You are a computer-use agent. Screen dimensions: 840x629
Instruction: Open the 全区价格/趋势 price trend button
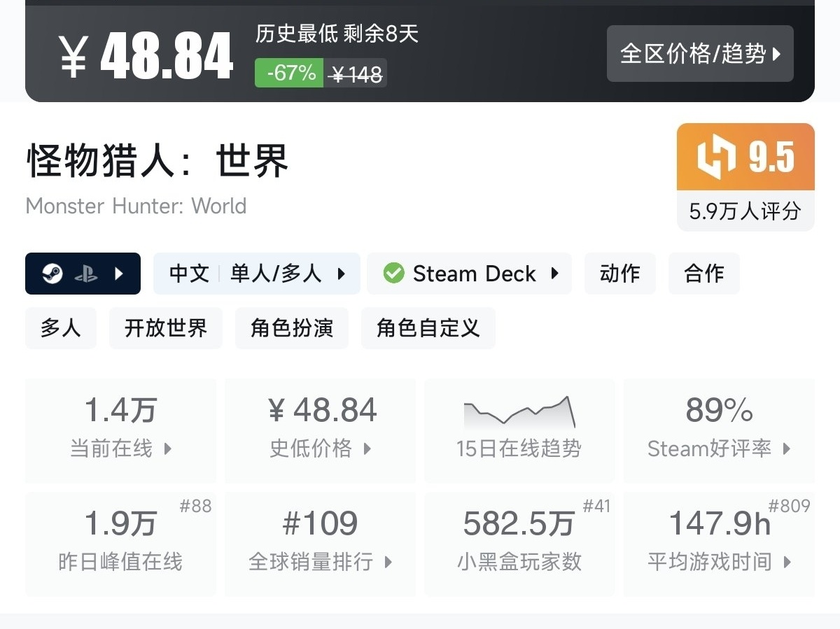click(700, 54)
